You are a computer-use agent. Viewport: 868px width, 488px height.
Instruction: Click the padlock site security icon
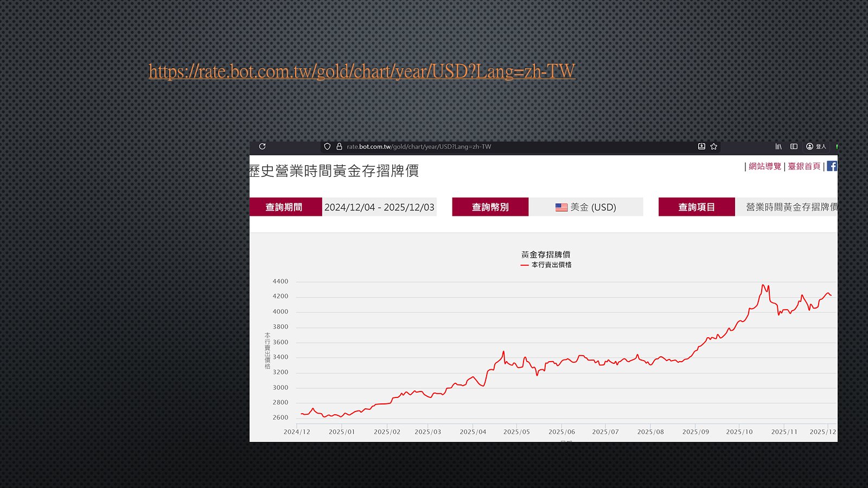(339, 146)
